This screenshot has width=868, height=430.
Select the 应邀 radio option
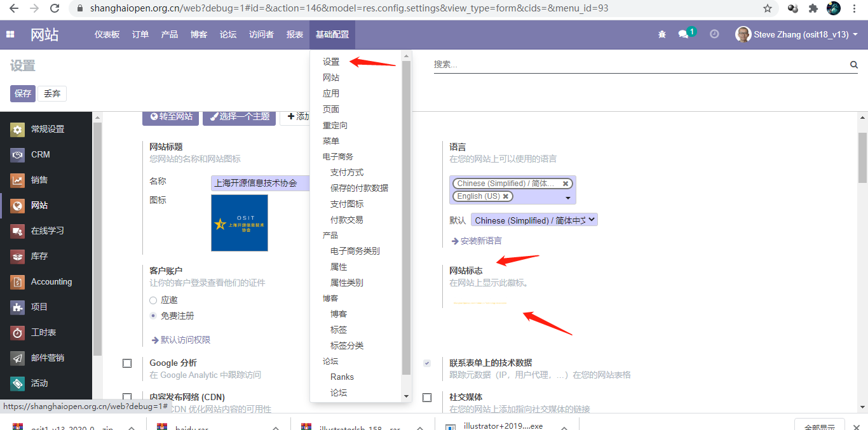[x=153, y=300]
